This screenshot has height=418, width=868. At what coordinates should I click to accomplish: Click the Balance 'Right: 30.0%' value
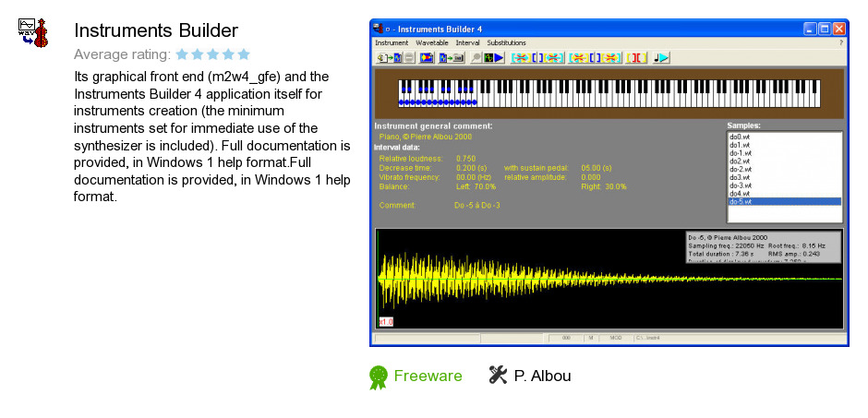click(604, 187)
